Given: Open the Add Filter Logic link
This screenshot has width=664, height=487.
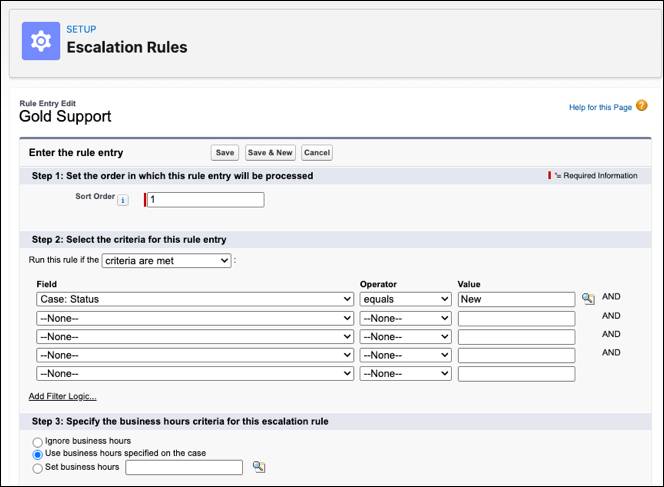Looking at the screenshot, I should point(63,396).
